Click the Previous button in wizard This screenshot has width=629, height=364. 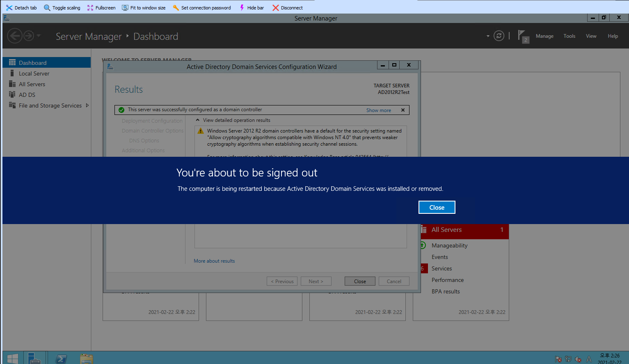(282, 281)
